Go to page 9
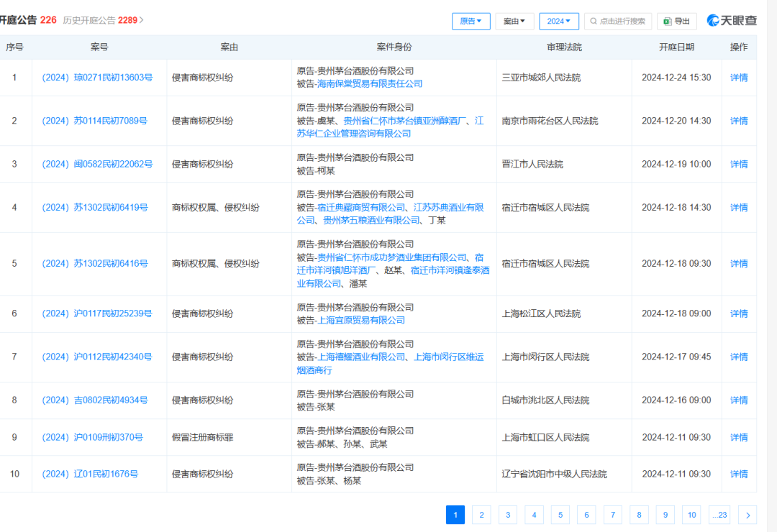The height and width of the screenshot is (532, 777). click(665, 515)
